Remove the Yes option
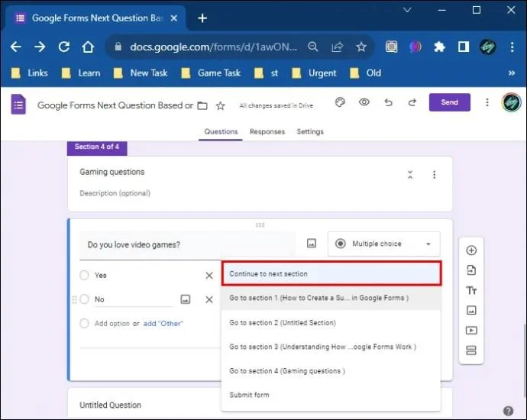Viewport: 527px width, 420px height. coord(209,276)
